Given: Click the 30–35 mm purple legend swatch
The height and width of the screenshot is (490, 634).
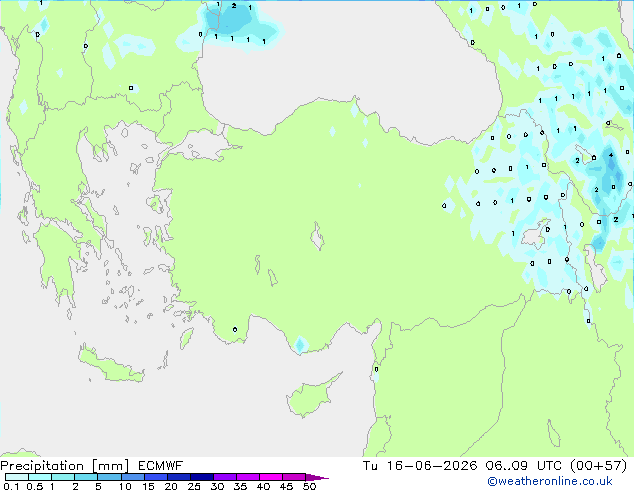Looking at the screenshot, I should coord(224,477).
